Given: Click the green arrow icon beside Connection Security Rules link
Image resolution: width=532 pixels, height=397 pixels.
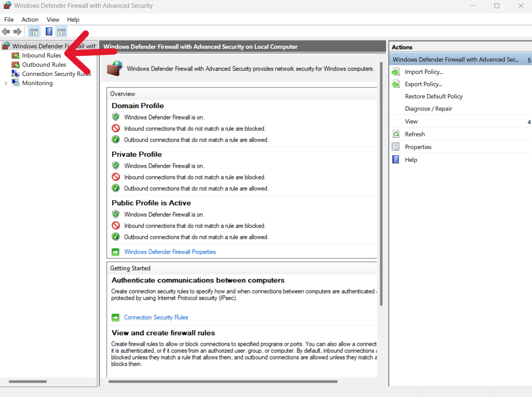Looking at the screenshot, I should pos(116,318).
